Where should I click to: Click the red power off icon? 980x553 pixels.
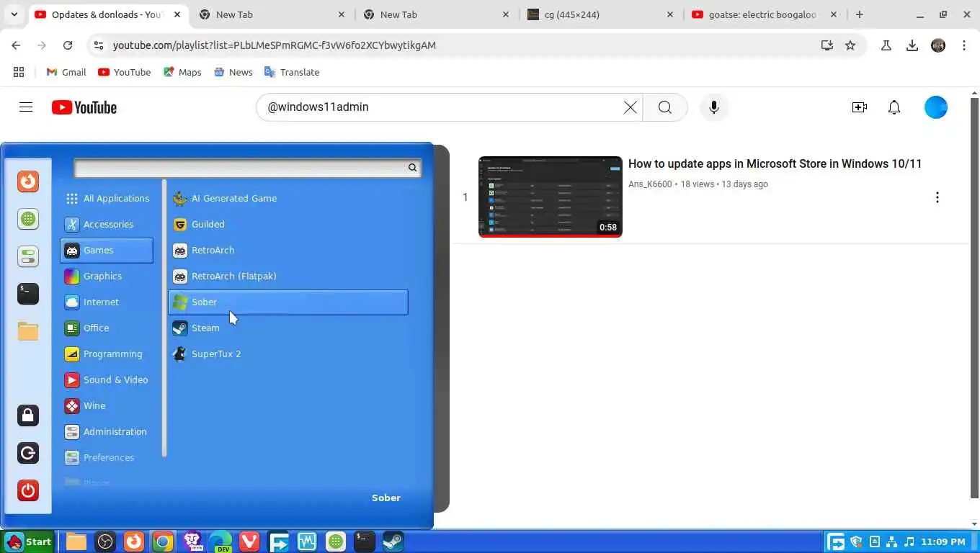coord(28,490)
